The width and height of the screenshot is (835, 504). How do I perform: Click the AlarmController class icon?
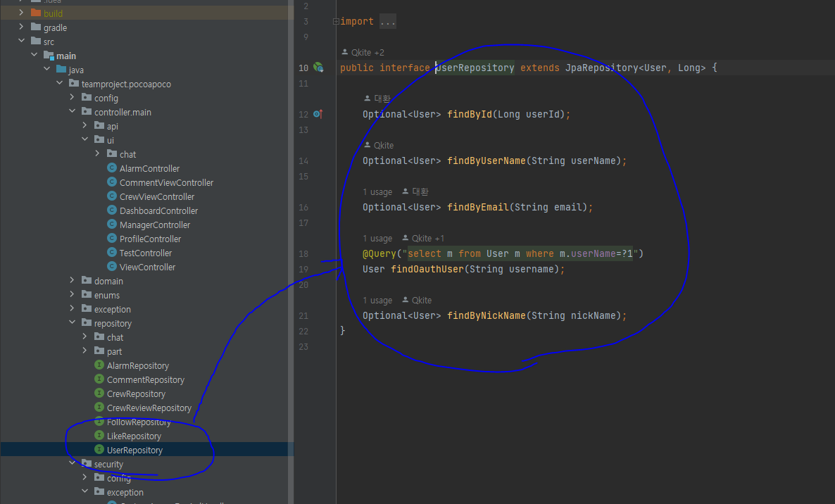point(112,168)
